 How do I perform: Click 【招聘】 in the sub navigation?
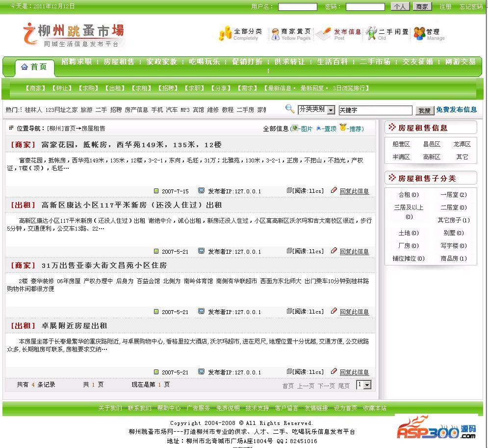click(168, 88)
